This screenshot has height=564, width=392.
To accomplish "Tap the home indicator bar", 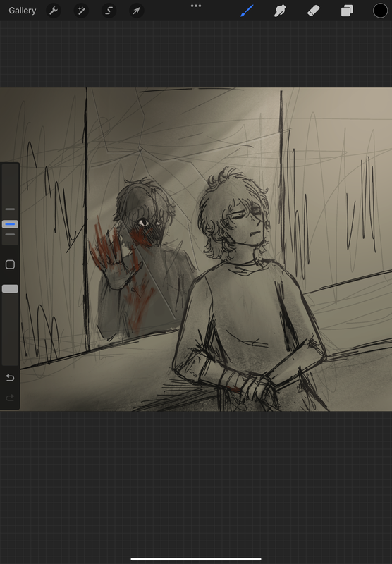I will tap(196, 559).
